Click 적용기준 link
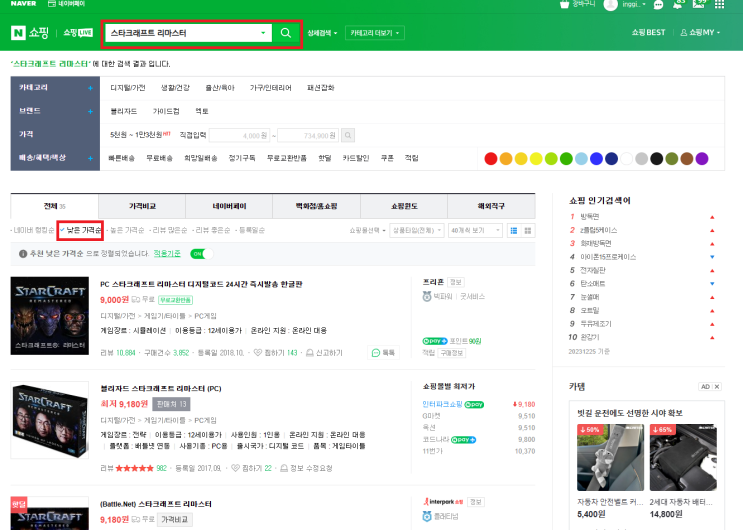 tap(167, 254)
